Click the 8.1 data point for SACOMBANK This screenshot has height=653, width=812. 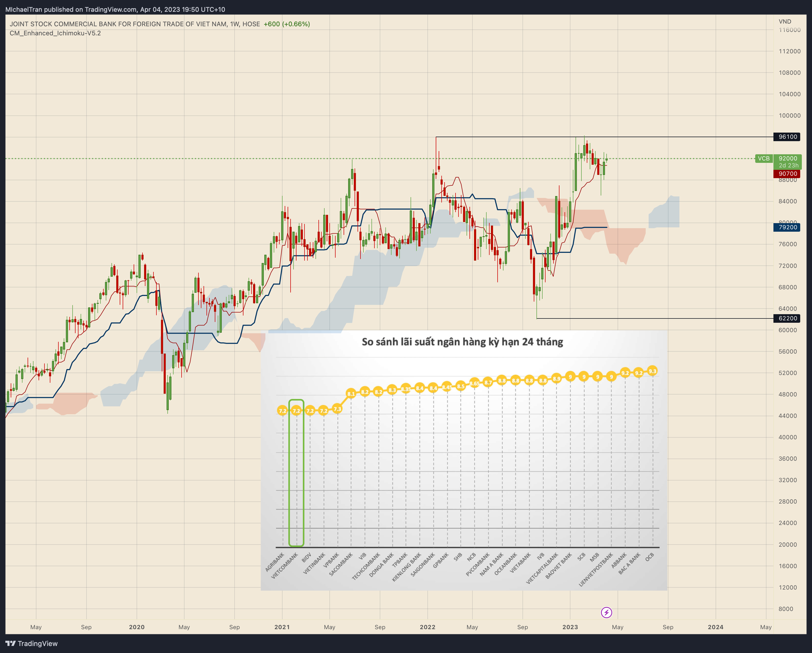351,393
